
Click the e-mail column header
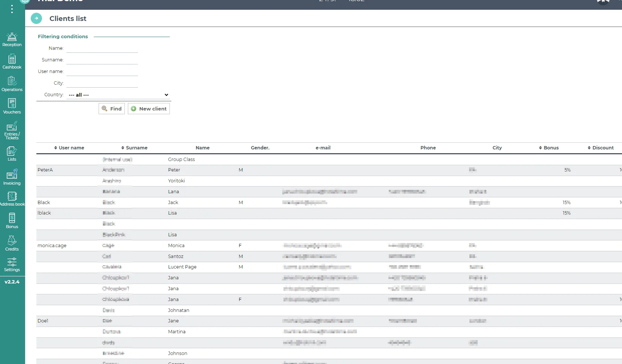point(323,148)
